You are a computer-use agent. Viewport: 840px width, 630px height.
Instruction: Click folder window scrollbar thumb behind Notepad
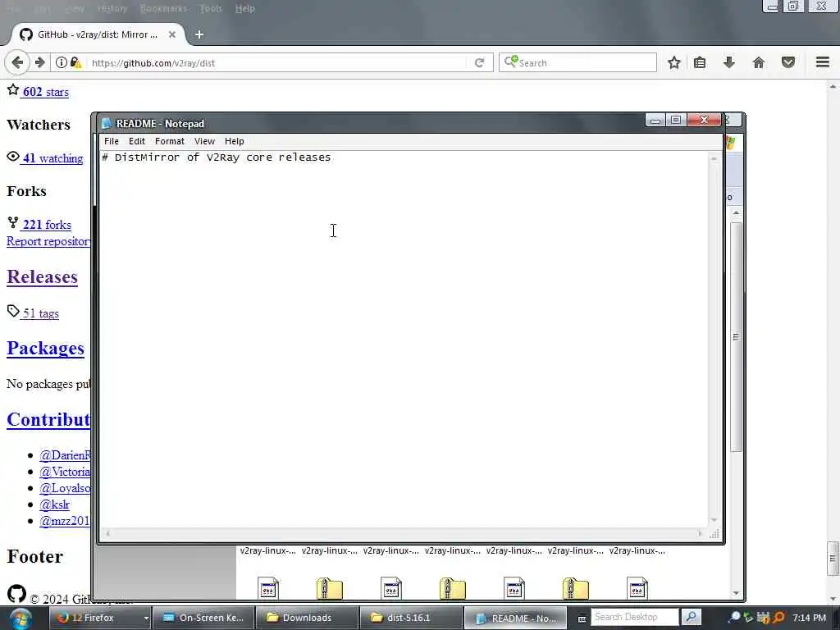coord(736,336)
